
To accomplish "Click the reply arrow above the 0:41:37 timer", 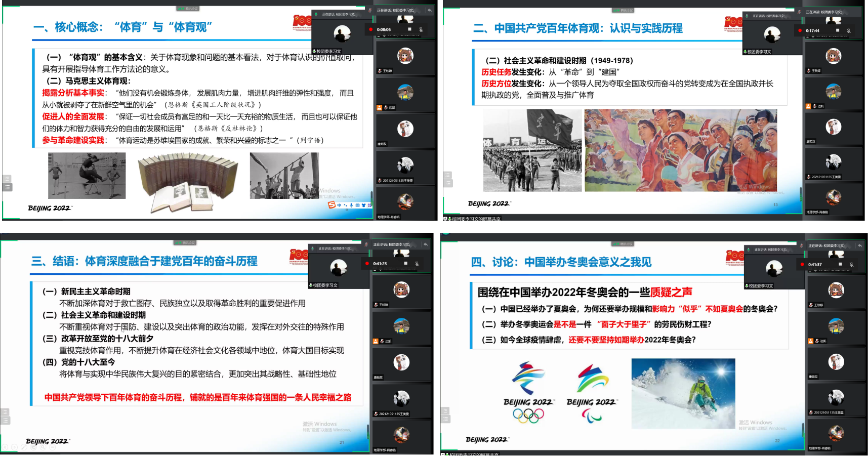I will pyautogui.click(x=860, y=245).
